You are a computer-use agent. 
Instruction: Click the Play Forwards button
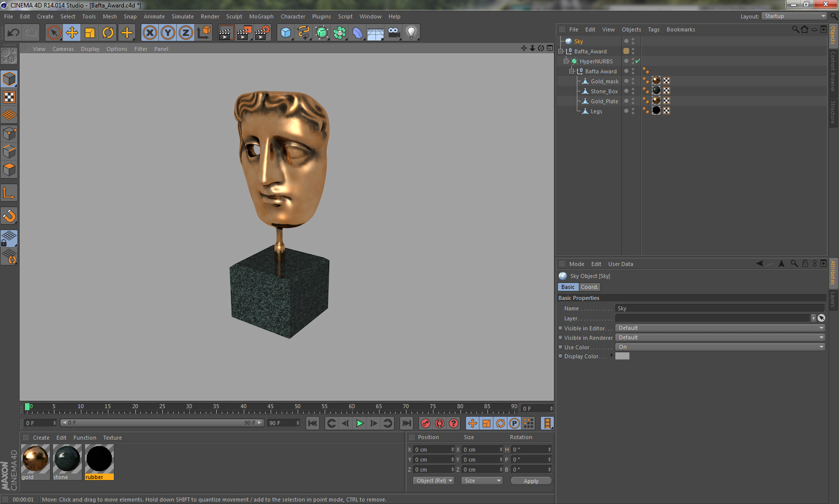(360, 423)
